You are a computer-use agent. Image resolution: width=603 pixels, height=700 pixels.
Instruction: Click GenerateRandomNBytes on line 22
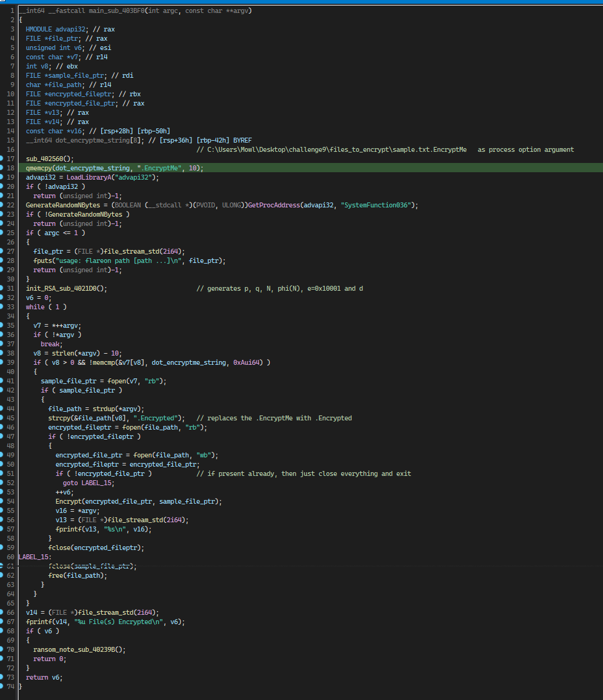coord(63,205)
